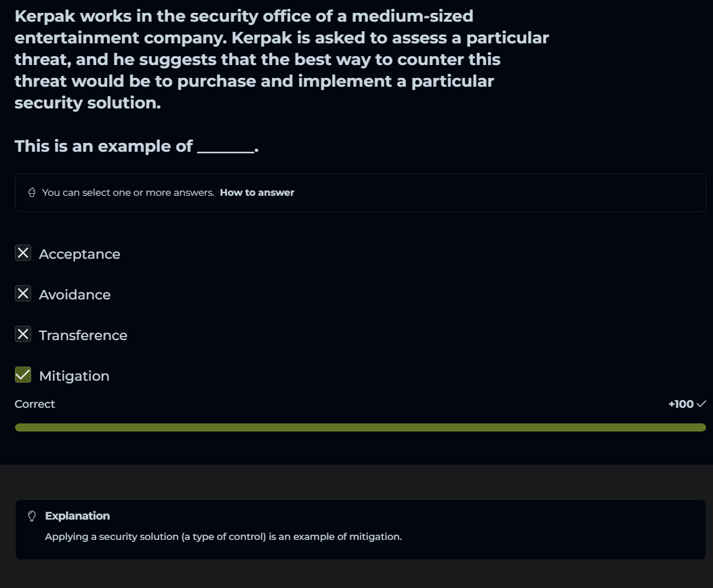Click the +100 score text
This screenshot has height=588, width=713.
point(680,404)
